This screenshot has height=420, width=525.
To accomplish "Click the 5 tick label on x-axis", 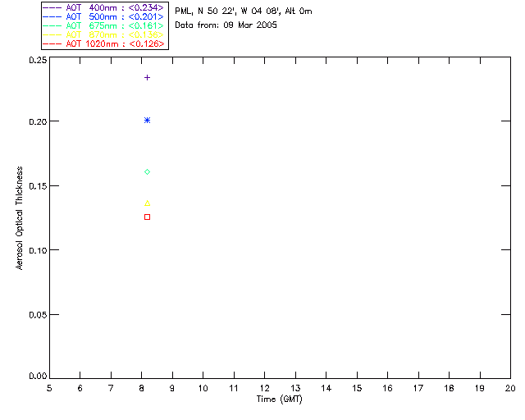I will [x=49, y=387].
